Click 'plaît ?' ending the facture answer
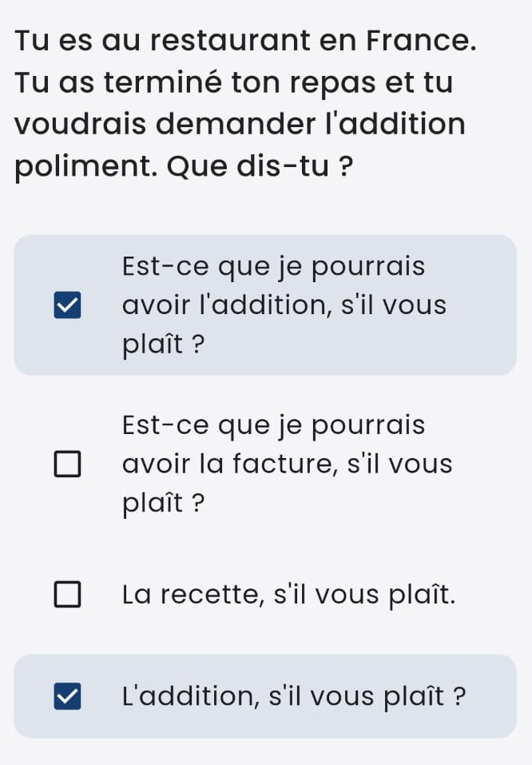The height and width of the screenshot is (765, 532). click(x=164, y=503)
